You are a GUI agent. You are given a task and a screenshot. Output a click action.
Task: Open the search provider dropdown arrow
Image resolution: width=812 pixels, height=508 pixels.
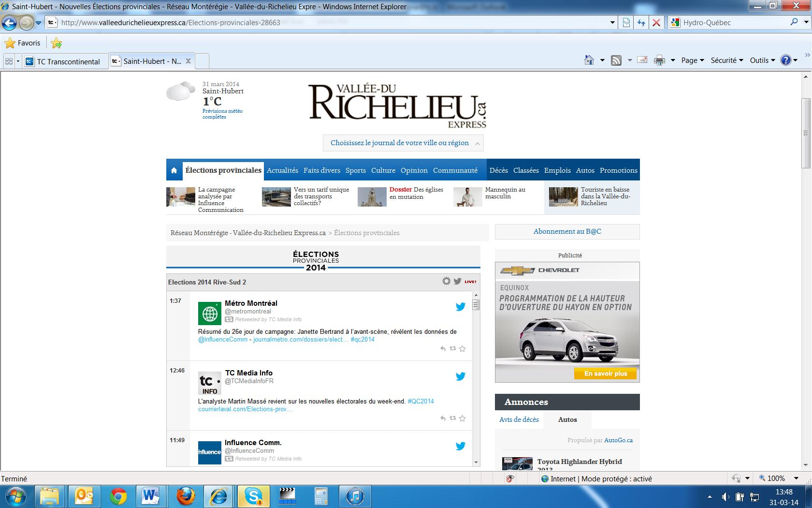(806, 22)
